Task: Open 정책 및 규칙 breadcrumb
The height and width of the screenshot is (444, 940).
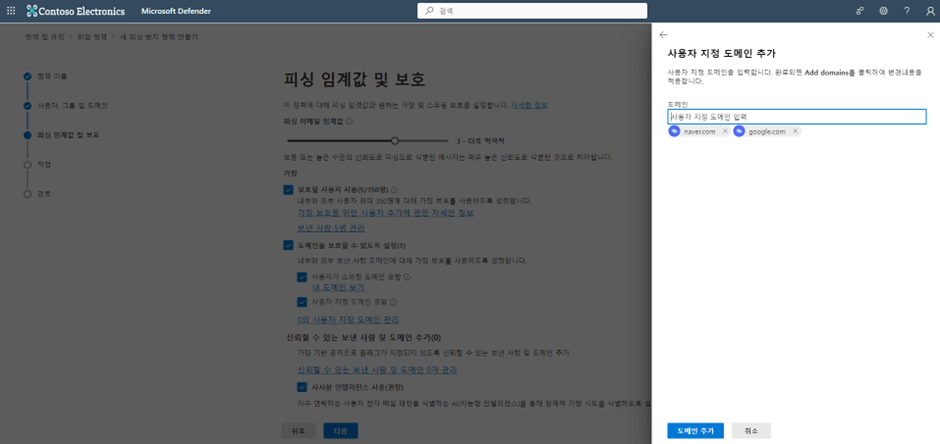Action: (45, 37)
